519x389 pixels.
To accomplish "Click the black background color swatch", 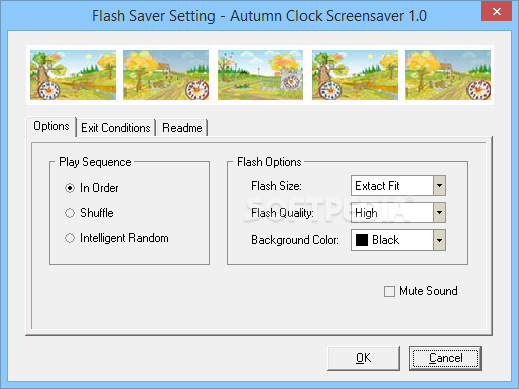I will point(362,240).
